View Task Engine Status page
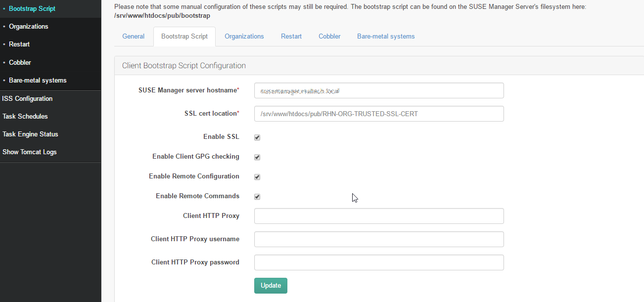Screen dimensions: 644x302 pos(30,134)
